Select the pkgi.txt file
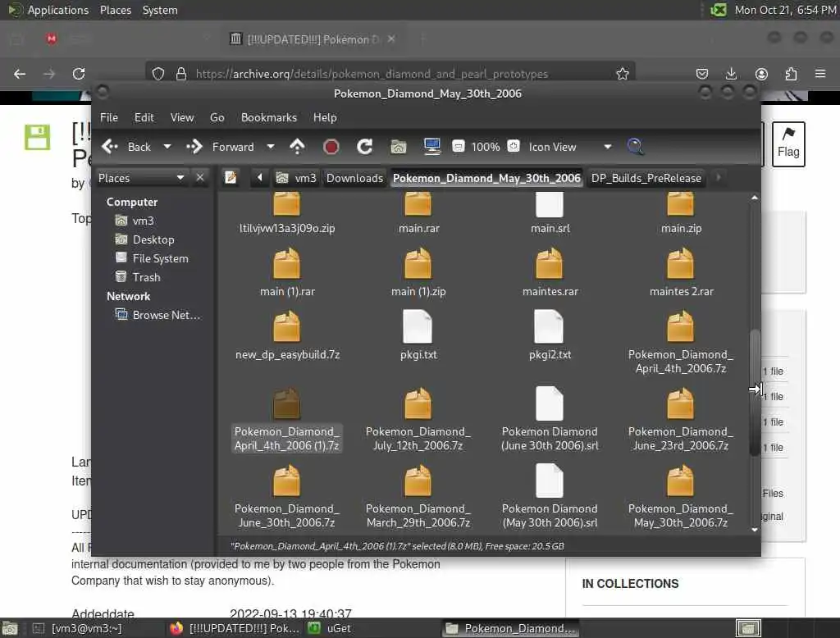The height and width of the screenshot is (638, 840). tap(418, 335)
